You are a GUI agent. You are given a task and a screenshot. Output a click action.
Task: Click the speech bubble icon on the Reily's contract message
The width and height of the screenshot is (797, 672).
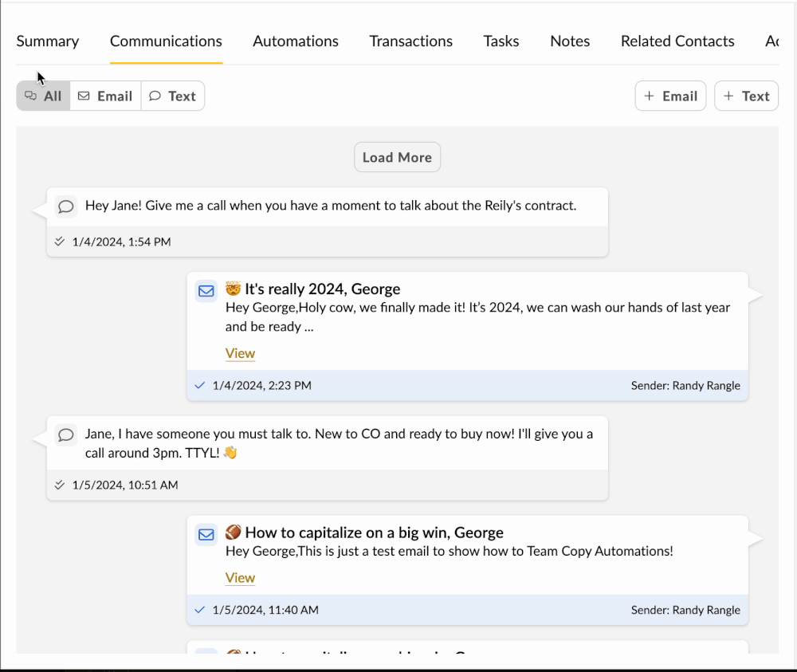click(66, 206)
